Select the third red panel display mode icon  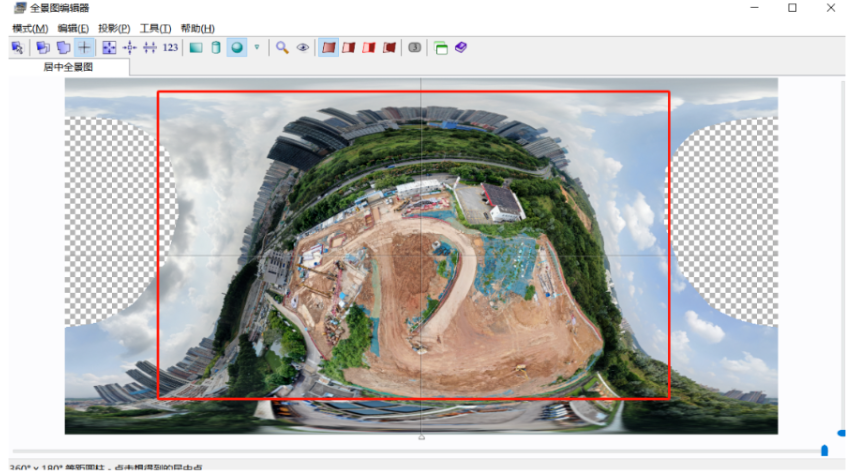pos(369,48)
